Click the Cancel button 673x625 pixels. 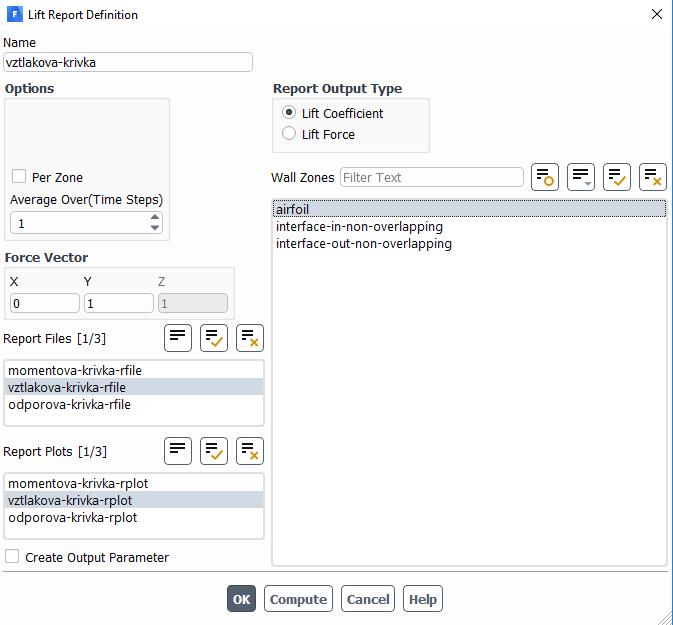click(368, 599)
